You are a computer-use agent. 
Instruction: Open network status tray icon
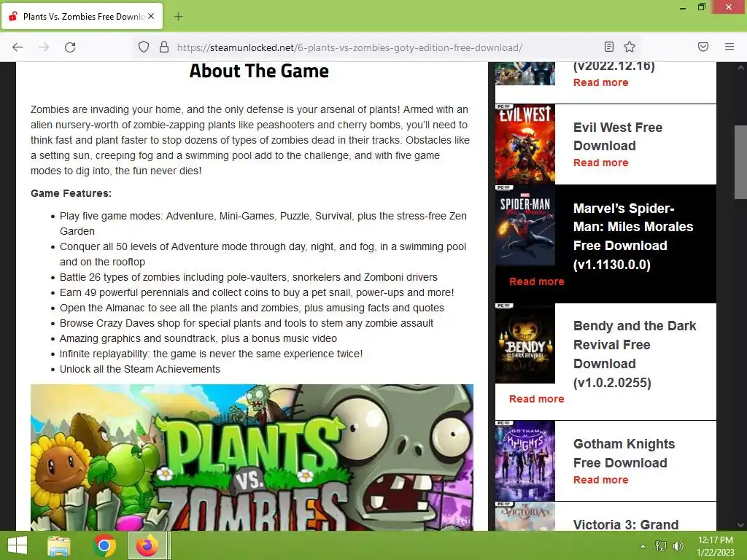pyautogui.click(x=661, y=546)
